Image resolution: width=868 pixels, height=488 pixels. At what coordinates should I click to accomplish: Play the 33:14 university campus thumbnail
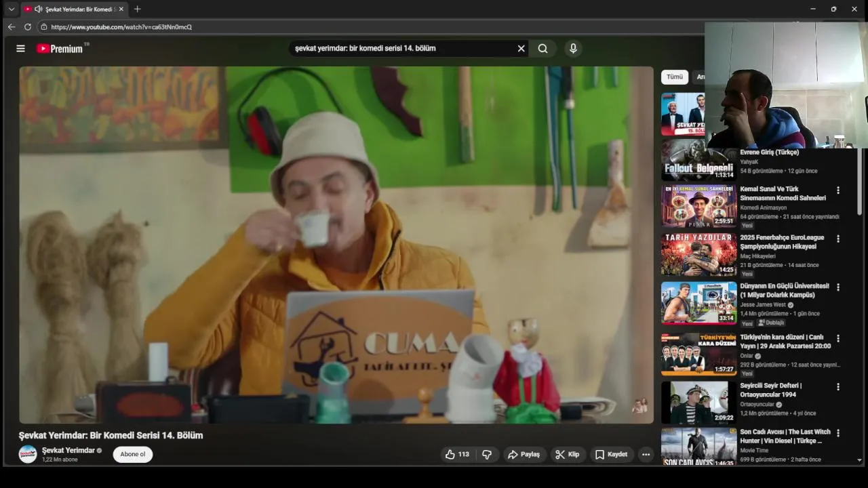(x=698, y=303)
